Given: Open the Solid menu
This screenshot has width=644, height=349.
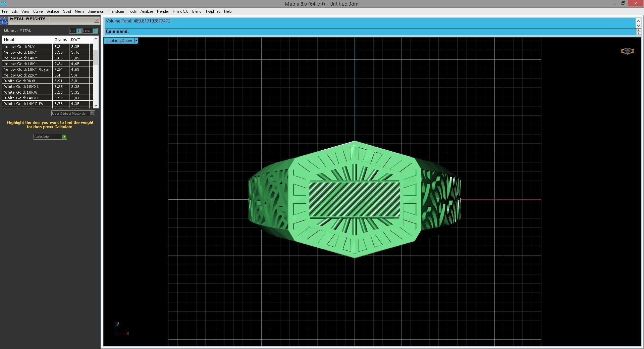Looking at the screenshot, I should 67,11.
